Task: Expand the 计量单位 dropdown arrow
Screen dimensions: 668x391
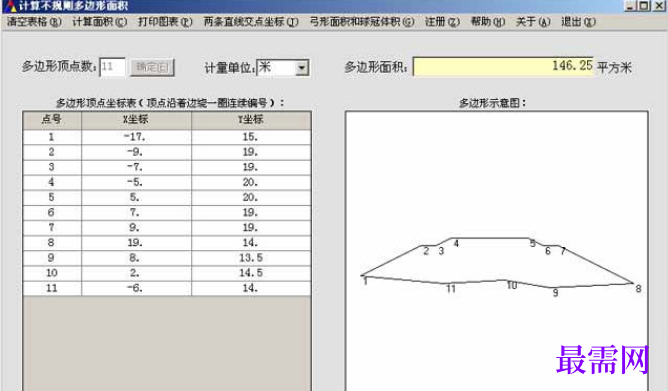Action: click(302, 68)
